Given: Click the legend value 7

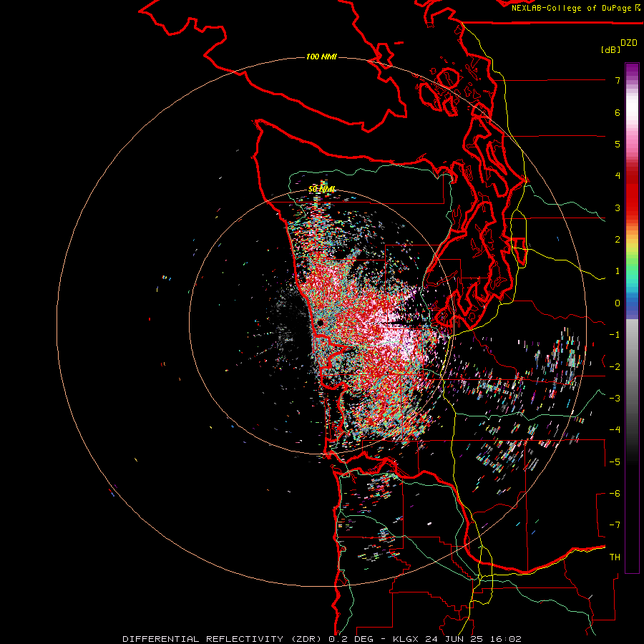Looking at the screenshot, I should click(618, 80).
